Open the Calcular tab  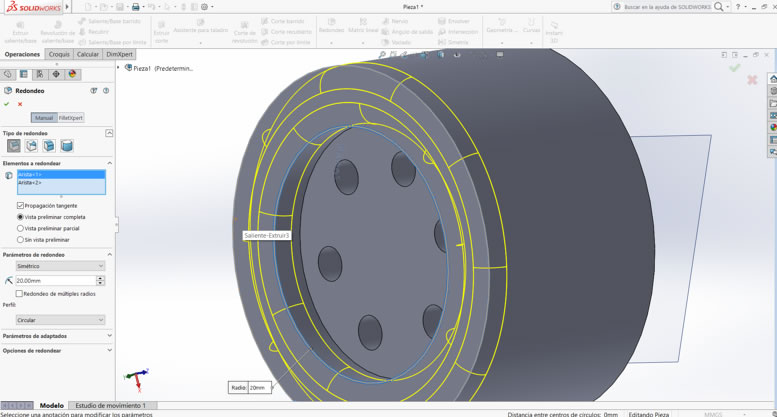88,54
